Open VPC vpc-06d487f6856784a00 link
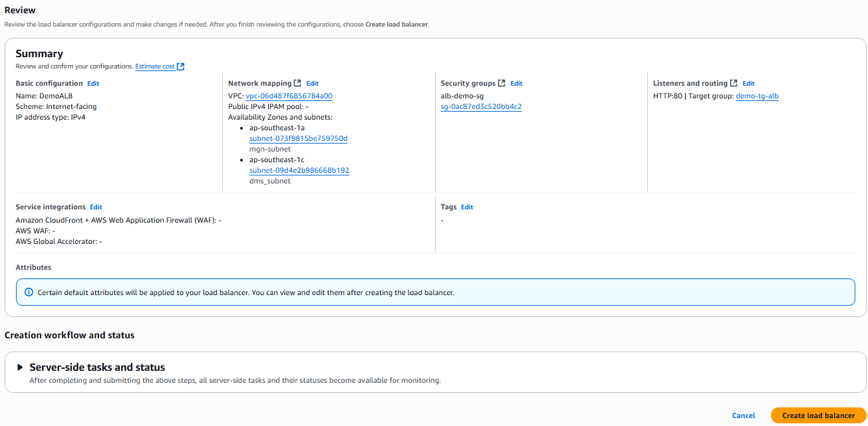This screenshot has width=868, height=426. [289, 96]
